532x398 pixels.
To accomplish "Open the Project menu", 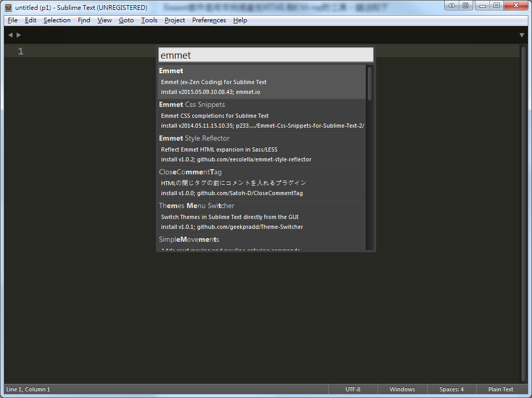I will [x=175, y=20].
